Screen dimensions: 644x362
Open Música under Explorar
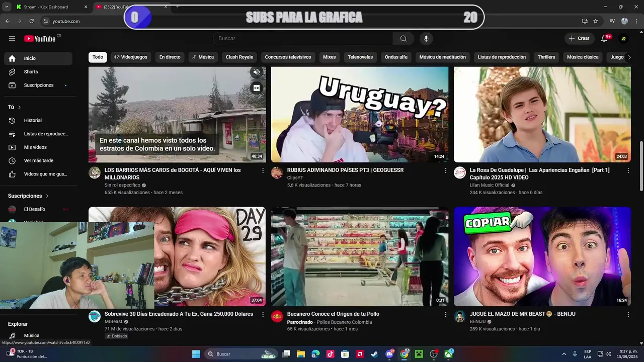click(x=38, y=335)
